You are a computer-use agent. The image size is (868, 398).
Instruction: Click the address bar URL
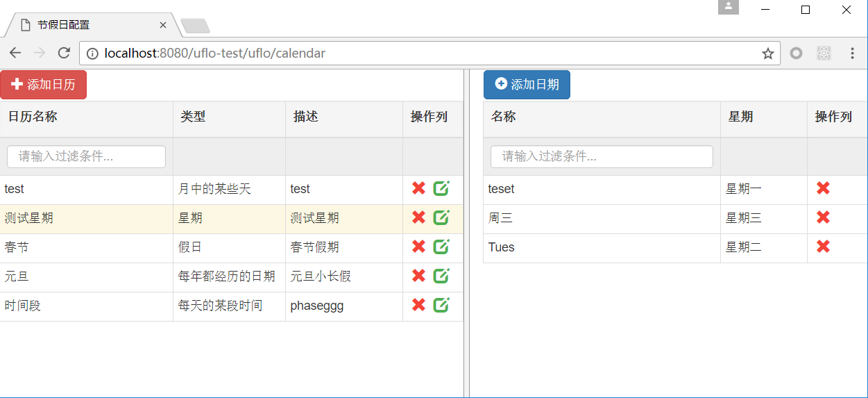point(215,53)
